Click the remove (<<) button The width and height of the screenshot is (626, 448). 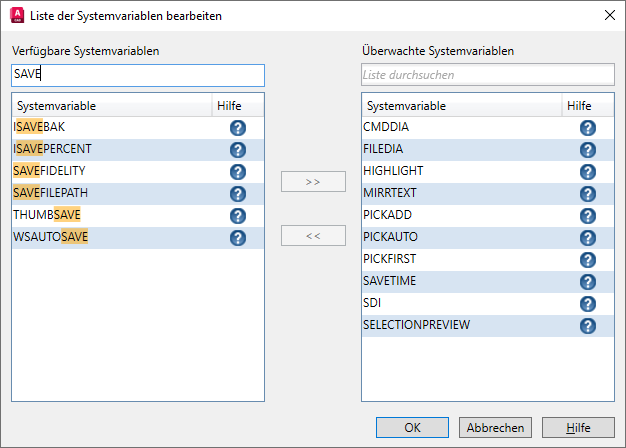coord(313,236)
